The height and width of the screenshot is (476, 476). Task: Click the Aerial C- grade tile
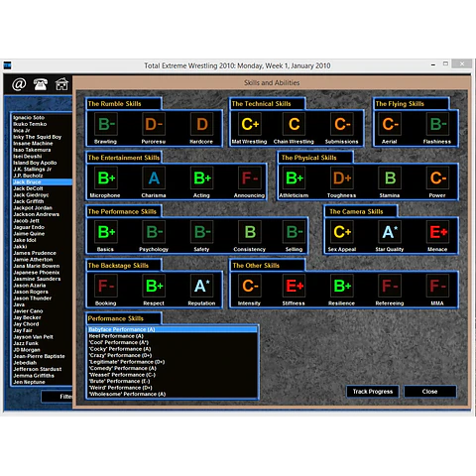pyautogui.click(x=390, y=124)
